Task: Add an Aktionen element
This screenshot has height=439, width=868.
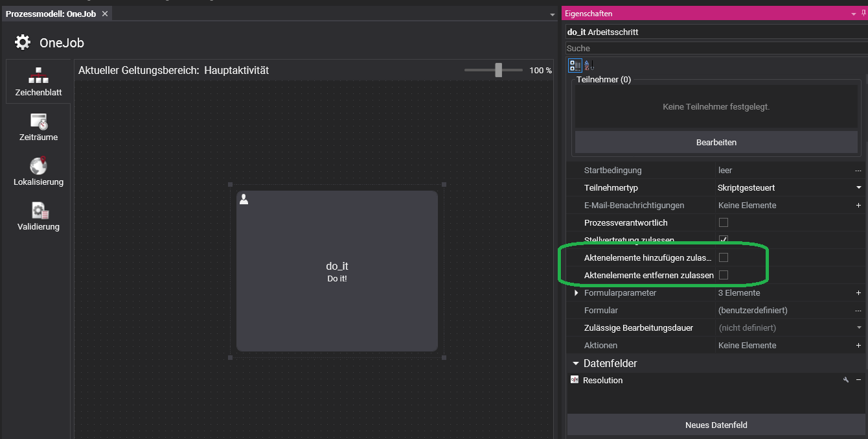Action: [x=859, y=346]
